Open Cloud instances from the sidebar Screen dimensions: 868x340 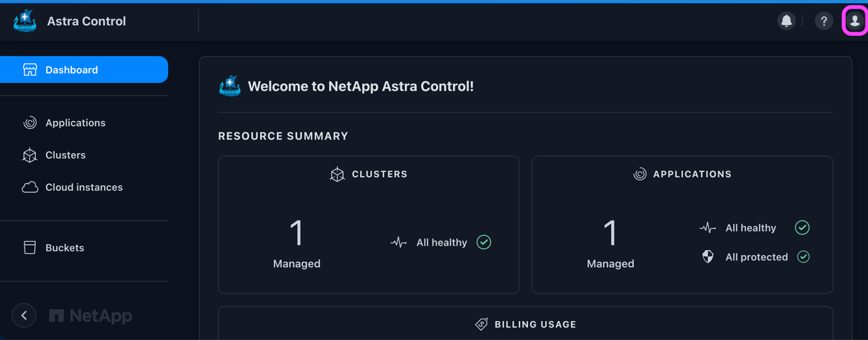(84, 187)
